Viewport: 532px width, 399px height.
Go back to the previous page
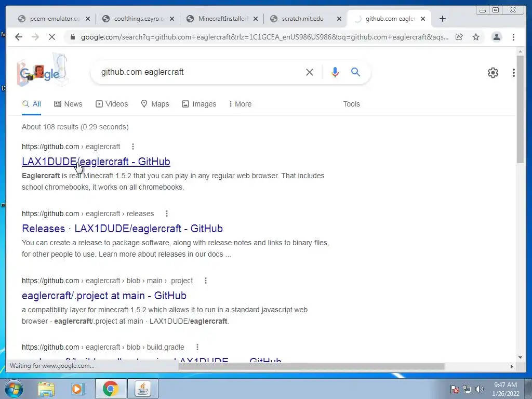pos(19,37)
